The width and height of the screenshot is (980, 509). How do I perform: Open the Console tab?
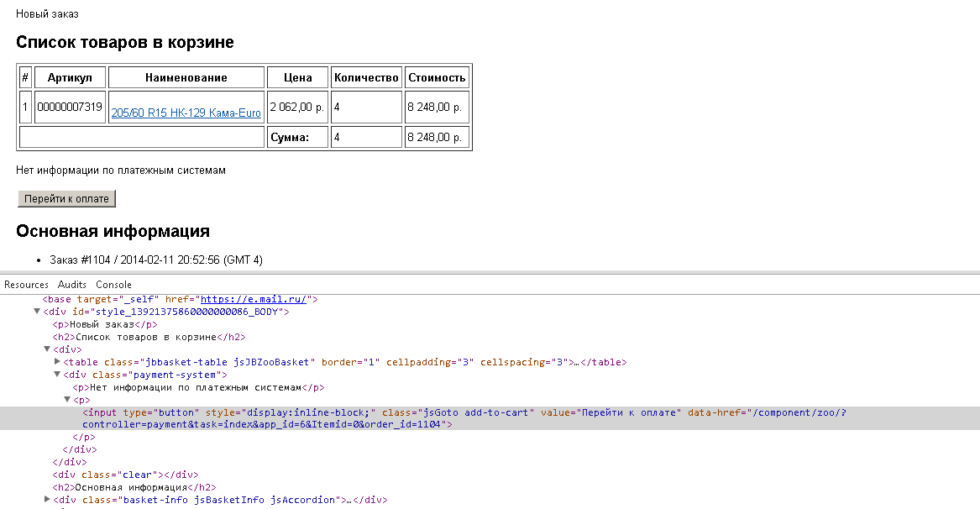(x=113, y=285)
